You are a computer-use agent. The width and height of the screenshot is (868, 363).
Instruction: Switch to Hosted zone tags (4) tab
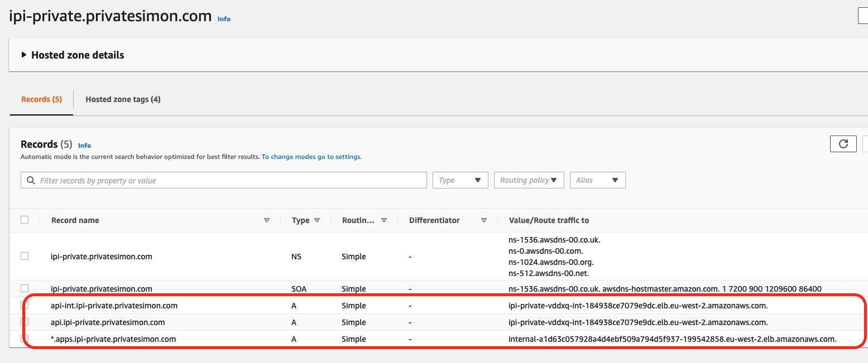123,99
